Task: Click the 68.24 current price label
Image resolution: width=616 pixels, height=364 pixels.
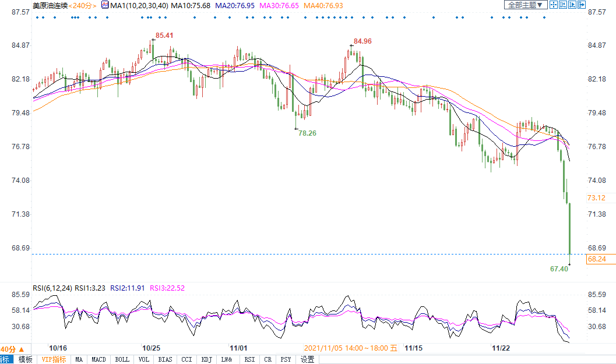Action: point(596,259)
